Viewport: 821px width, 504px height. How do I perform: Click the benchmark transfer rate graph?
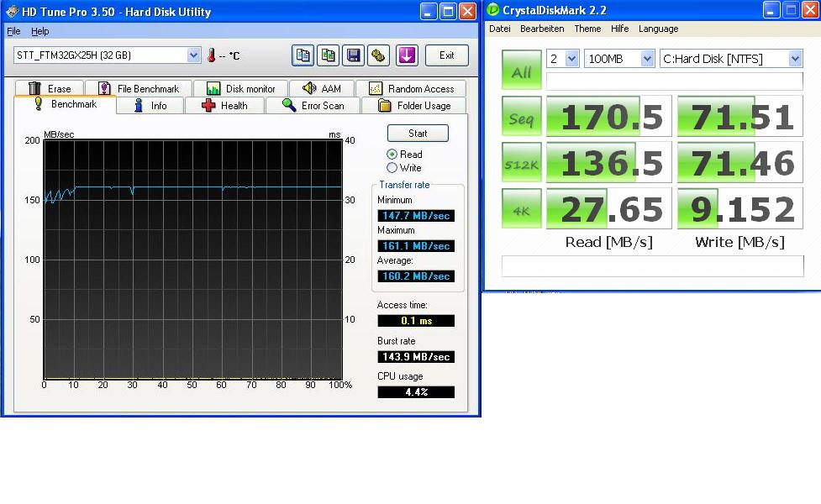[192, 260]
